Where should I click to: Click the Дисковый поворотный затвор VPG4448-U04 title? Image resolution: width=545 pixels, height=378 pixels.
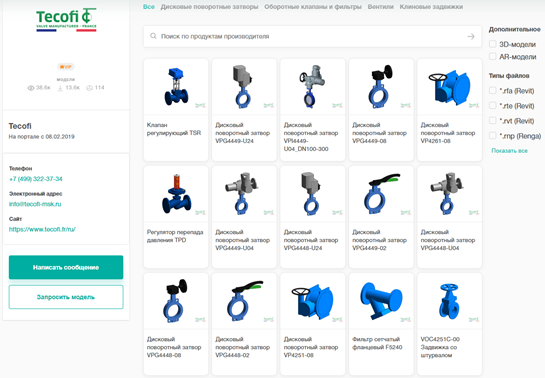click(448, 240)
